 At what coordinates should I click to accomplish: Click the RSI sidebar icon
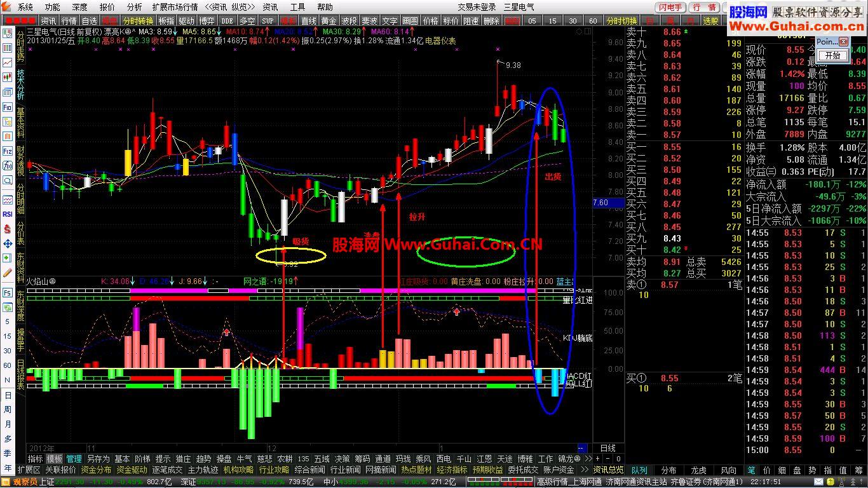point(8,214)
